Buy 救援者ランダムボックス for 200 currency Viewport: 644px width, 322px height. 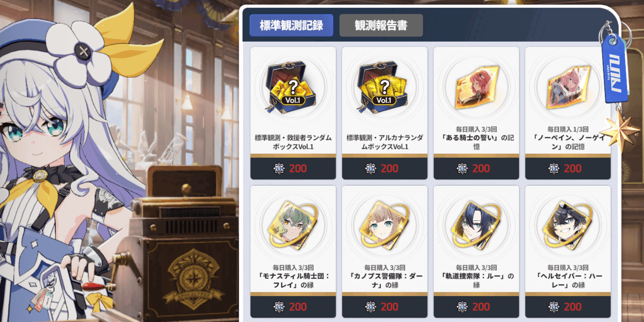(293, 168)
